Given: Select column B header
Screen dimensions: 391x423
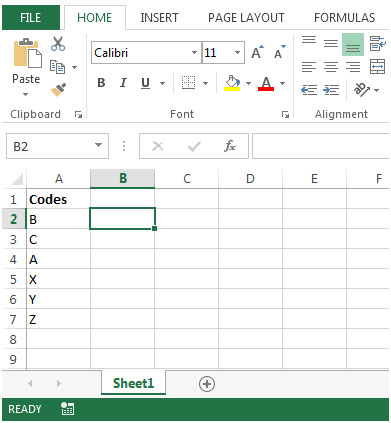Looking at the screenshot, I should click(x=123, y=179).
